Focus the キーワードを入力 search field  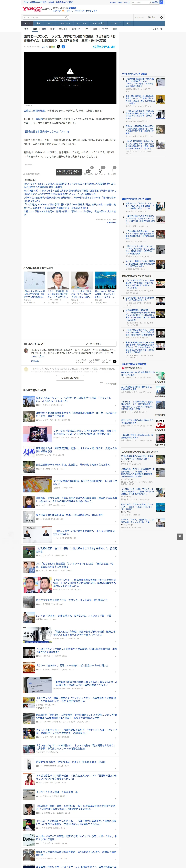click(x=44, y=18)
